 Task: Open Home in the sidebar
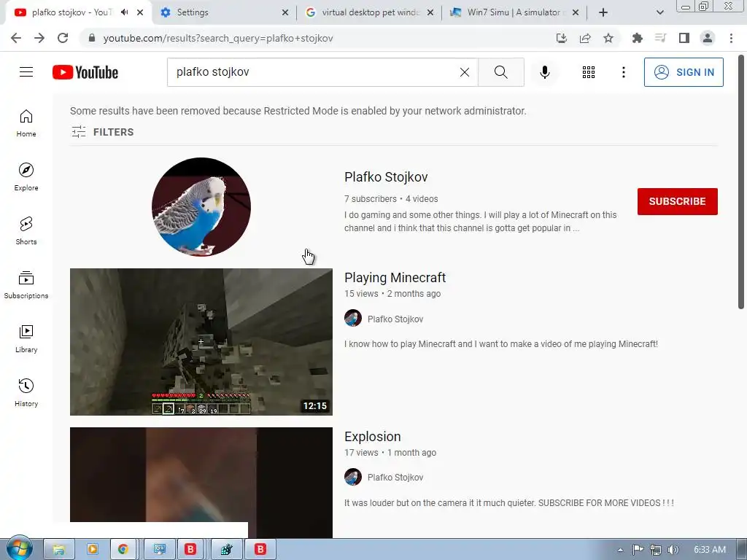pyautogui.click(x=26, y=123)
